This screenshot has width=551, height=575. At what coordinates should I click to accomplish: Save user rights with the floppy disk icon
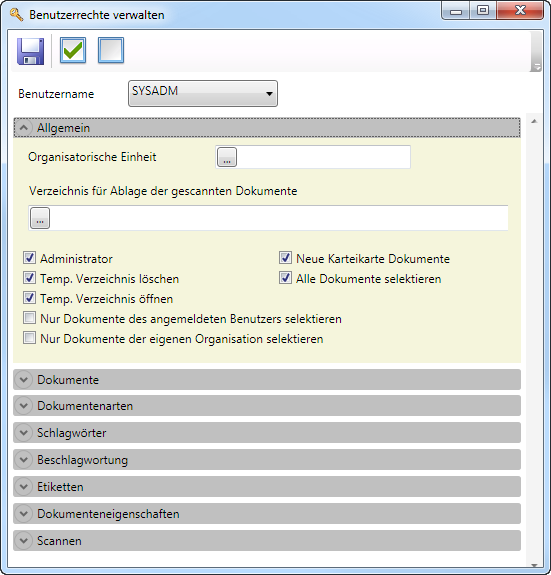pos(30,51)
